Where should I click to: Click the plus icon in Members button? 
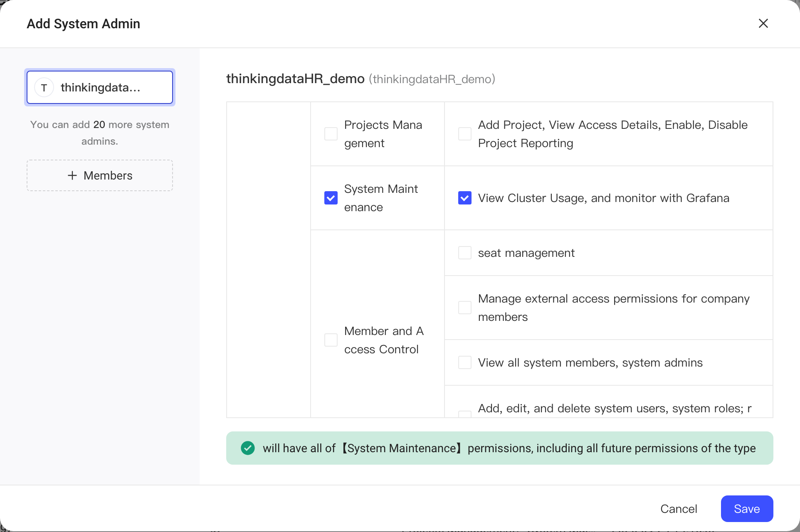coord(72,175)
